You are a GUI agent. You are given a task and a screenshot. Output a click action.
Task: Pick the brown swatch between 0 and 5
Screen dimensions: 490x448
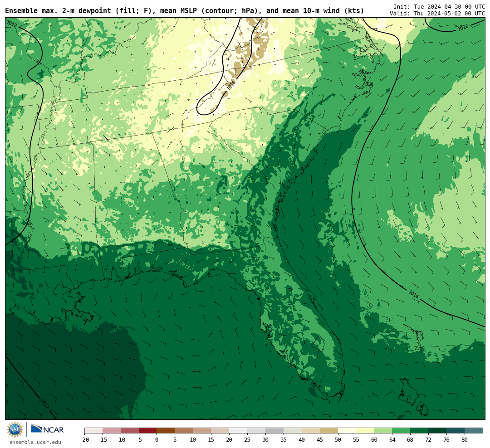(x=166, y=431)
